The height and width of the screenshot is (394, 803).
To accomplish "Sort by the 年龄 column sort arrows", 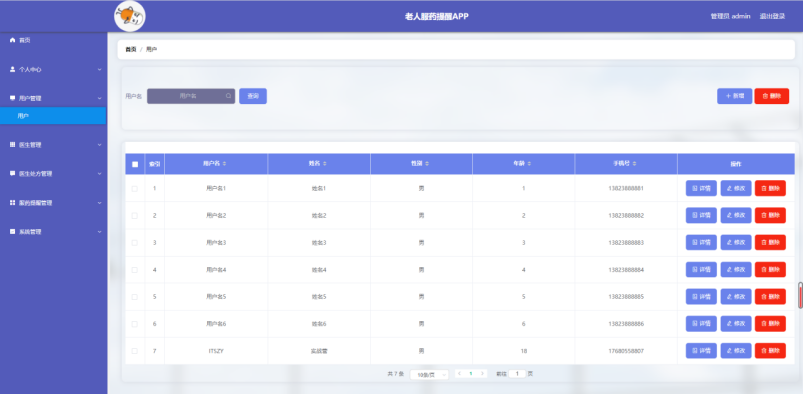I will pyautogui.click(x=529, y=164).
